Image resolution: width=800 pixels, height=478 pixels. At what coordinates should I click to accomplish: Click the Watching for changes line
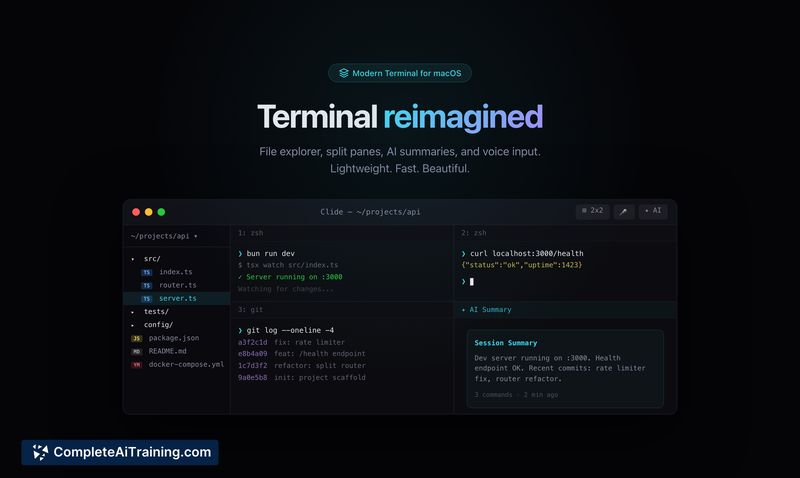(285, 289)
